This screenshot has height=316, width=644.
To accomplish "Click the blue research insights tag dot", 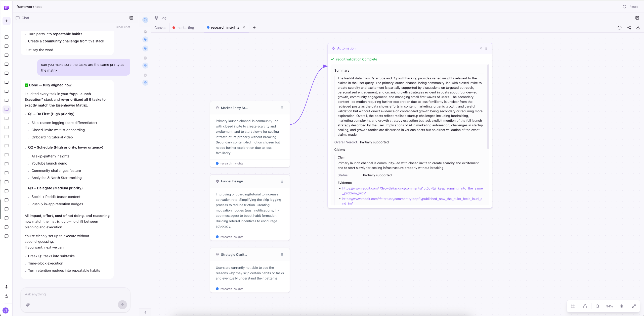I will [x=217, y=164].
